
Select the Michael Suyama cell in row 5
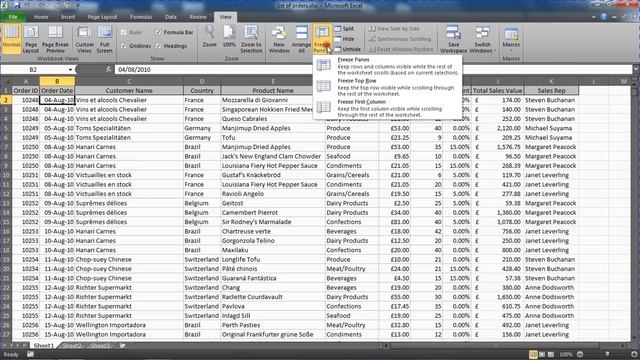[x=551, y=128]
